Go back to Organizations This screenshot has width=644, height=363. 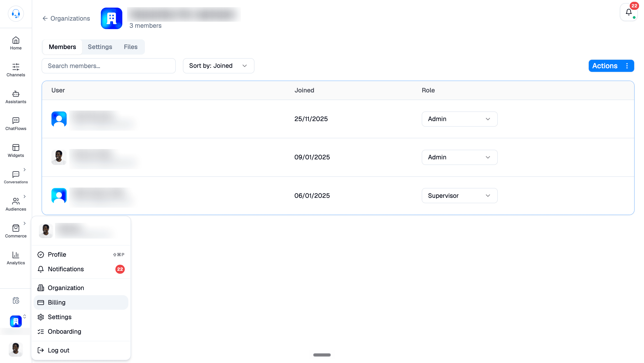pos(66,18)
